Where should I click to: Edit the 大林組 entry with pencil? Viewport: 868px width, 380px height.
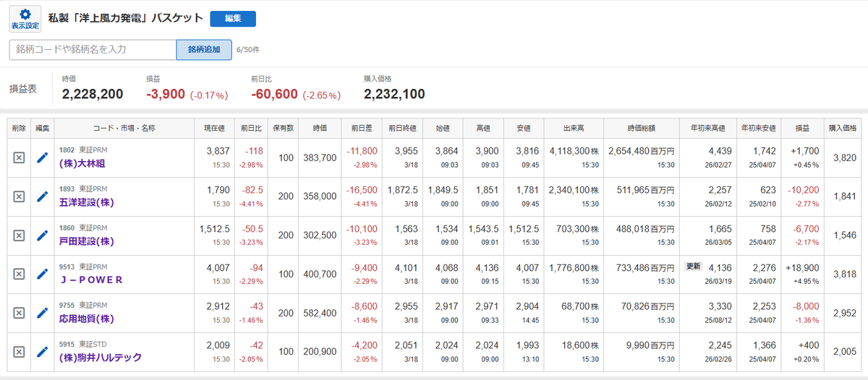(43, 157)
